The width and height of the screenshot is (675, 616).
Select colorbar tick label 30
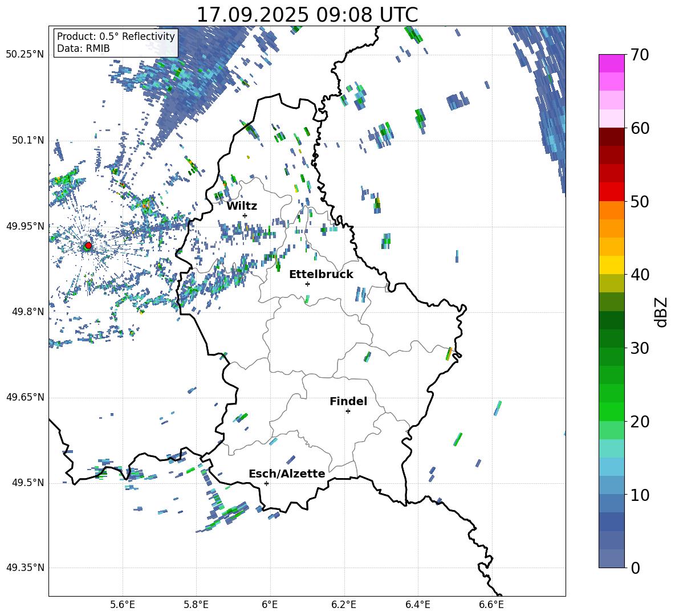640,348
